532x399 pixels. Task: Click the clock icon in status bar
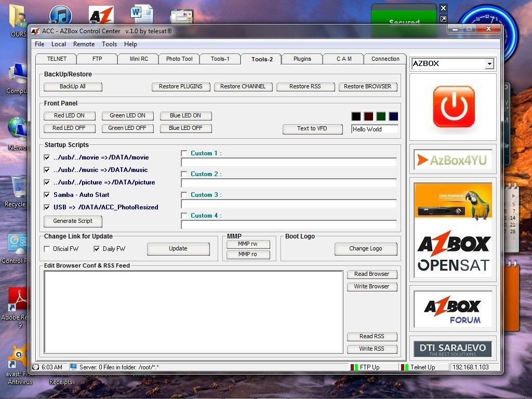(x=36, y=367)
